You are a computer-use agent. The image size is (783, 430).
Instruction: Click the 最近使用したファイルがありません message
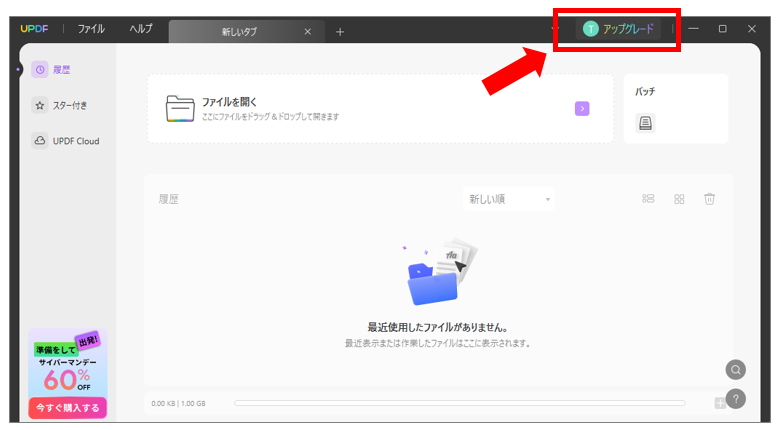437,328
